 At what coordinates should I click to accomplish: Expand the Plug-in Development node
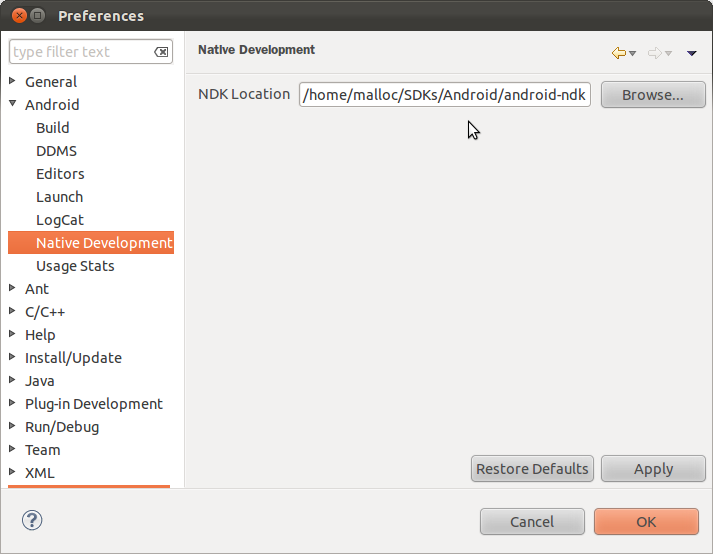[12, 403]
